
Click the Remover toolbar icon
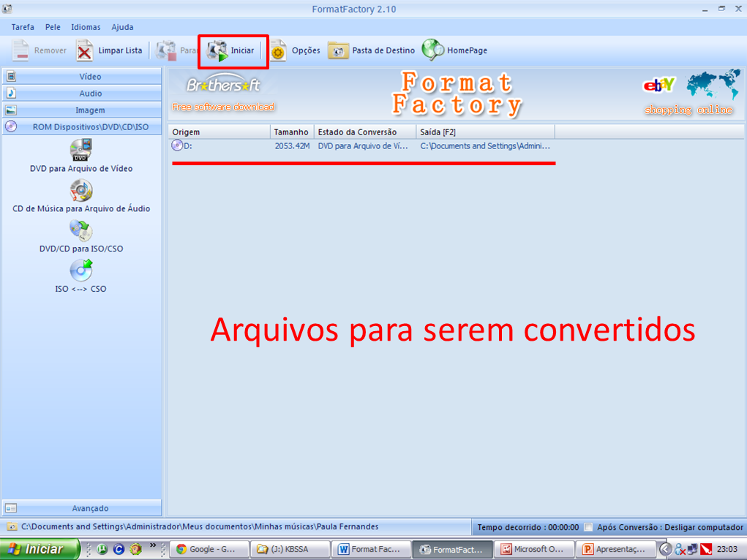20,50
